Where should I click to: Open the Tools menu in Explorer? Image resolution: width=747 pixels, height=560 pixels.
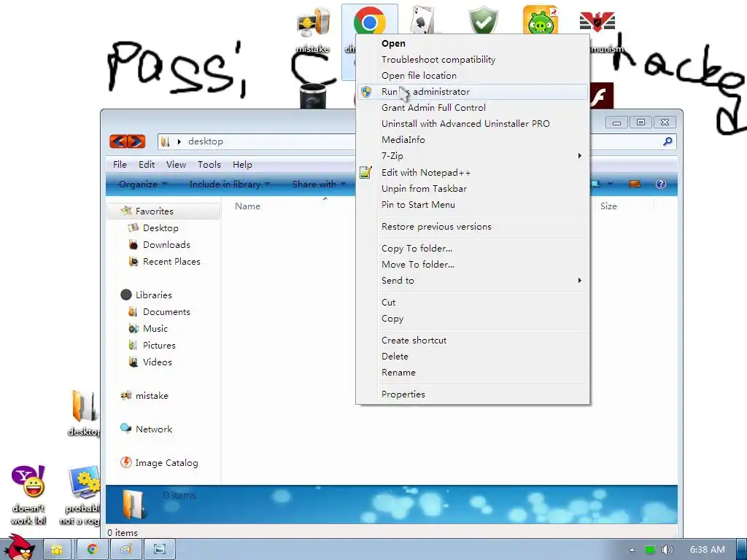[x=209, y=165]
